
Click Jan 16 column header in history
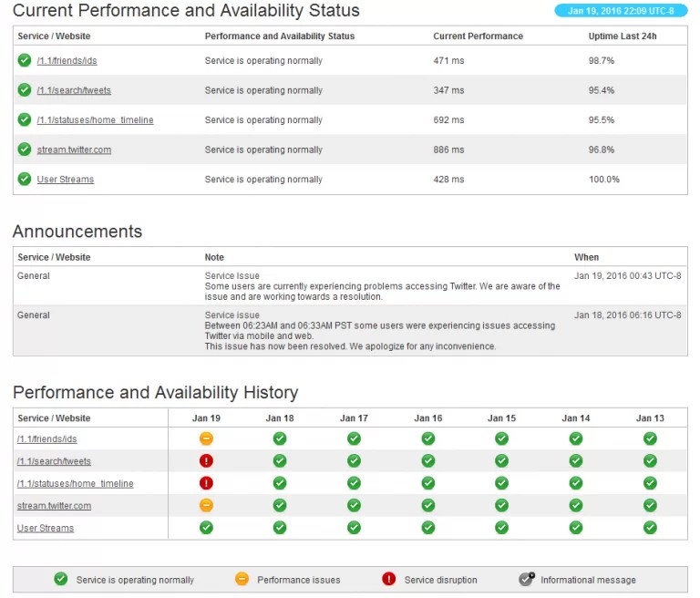[428, 418]
